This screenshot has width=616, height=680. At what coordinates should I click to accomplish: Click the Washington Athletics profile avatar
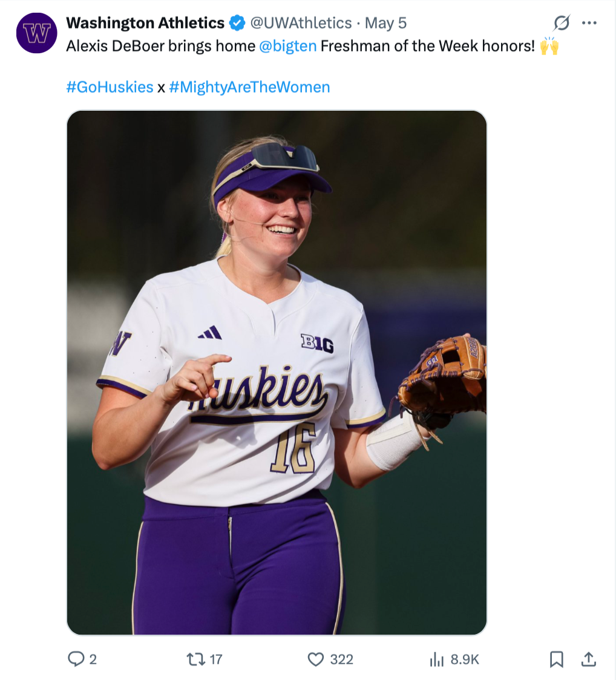click(x=36, y=33)
